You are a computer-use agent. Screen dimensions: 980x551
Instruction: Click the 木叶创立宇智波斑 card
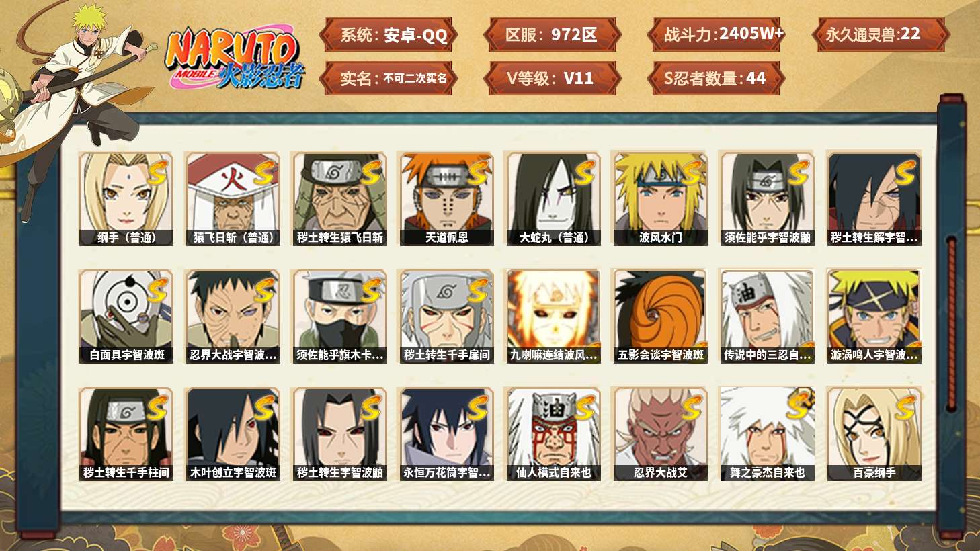click(x=233, y=434)
